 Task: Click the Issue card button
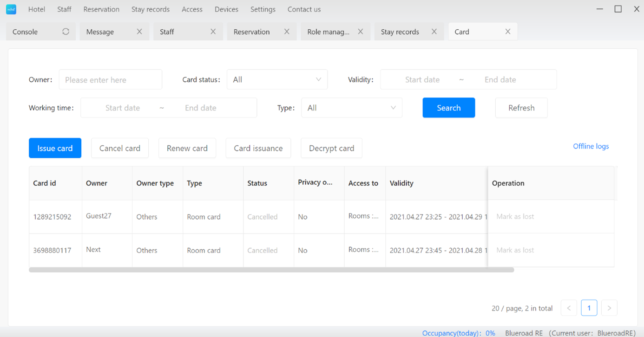(x=55, y=148)
